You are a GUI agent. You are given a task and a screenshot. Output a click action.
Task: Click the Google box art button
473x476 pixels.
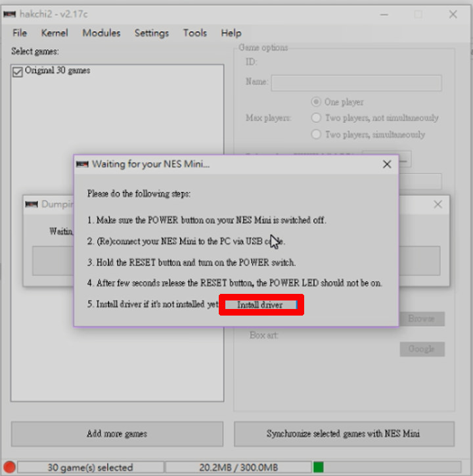(421, 349)
